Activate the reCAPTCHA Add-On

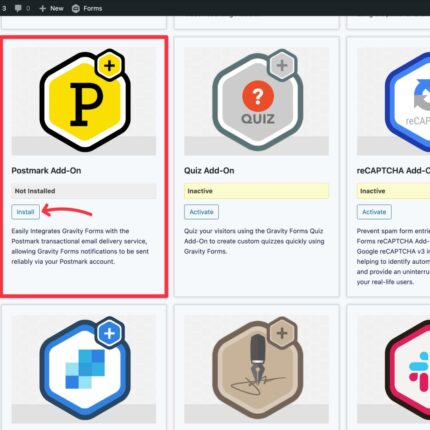374,212
